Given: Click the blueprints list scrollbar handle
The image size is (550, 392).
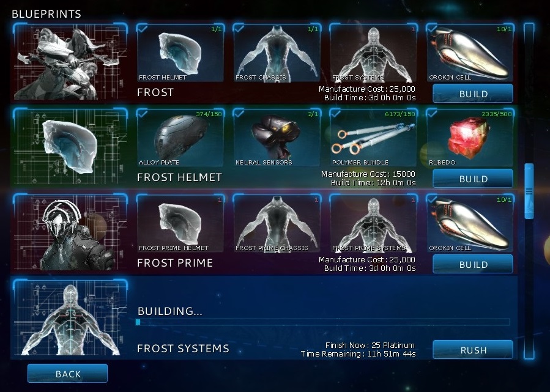Looking at the screenshot, I should pyautogui.click(x=529, y=191).
